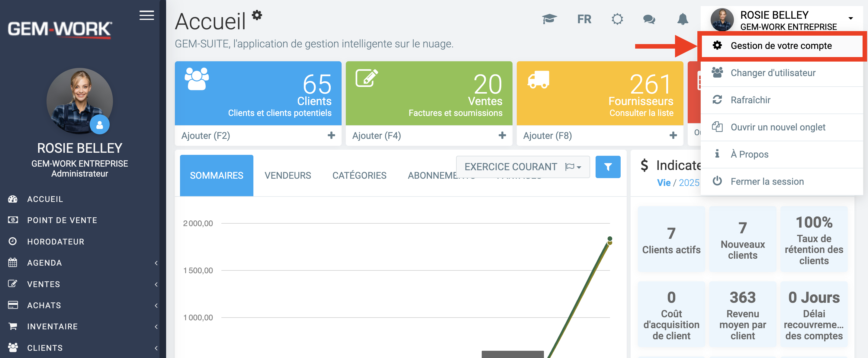The image size is (868, 358).
Task: Open the chat messages icon
Action: pos(649,19)
